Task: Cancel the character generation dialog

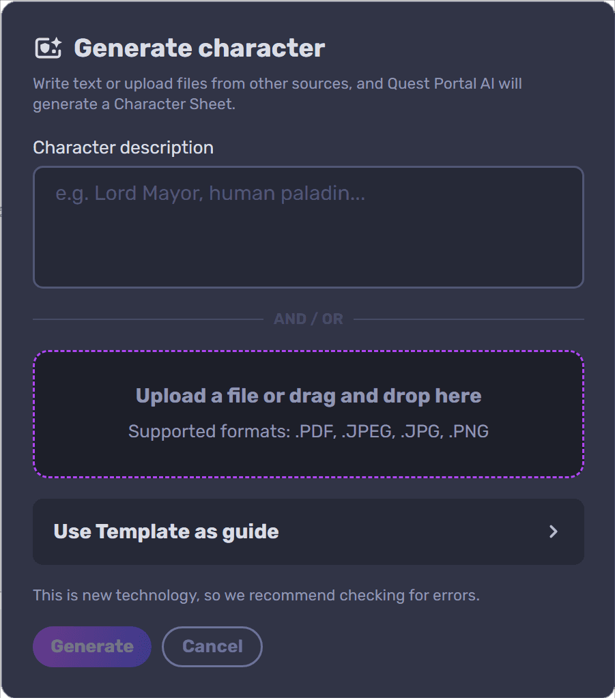Action: pos(212,646)
